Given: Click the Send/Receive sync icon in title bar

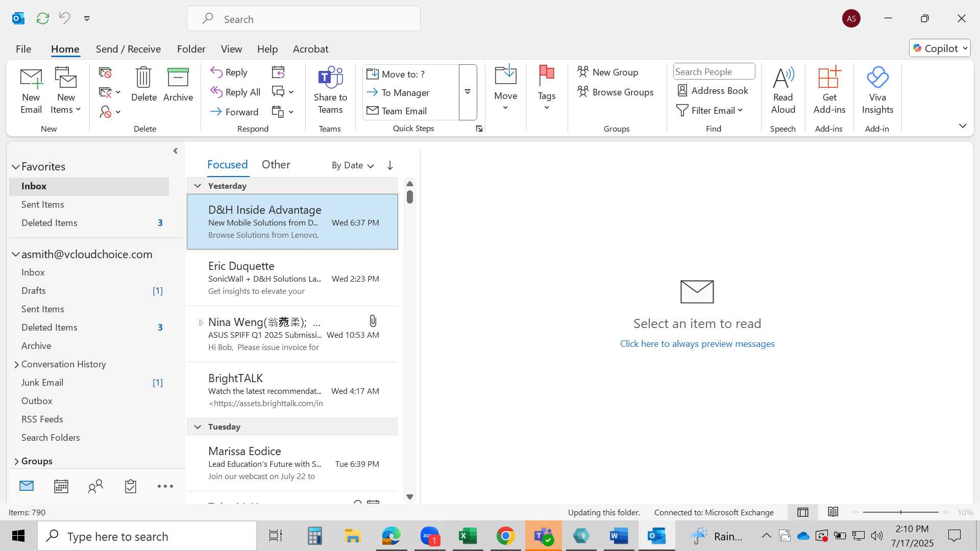Looking at the screenshot, I should point(42,18).
